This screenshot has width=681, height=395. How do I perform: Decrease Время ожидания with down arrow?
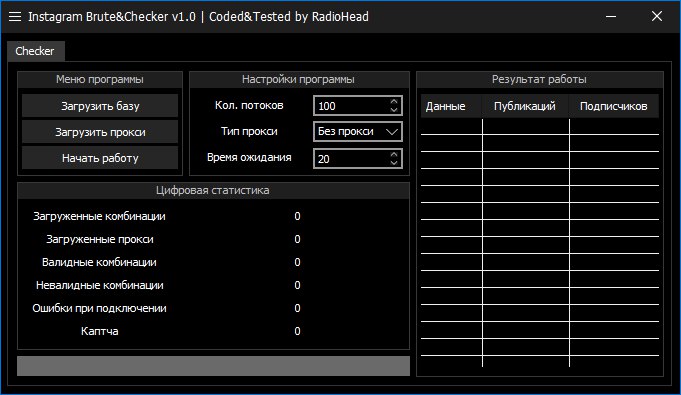pos(393,163)
